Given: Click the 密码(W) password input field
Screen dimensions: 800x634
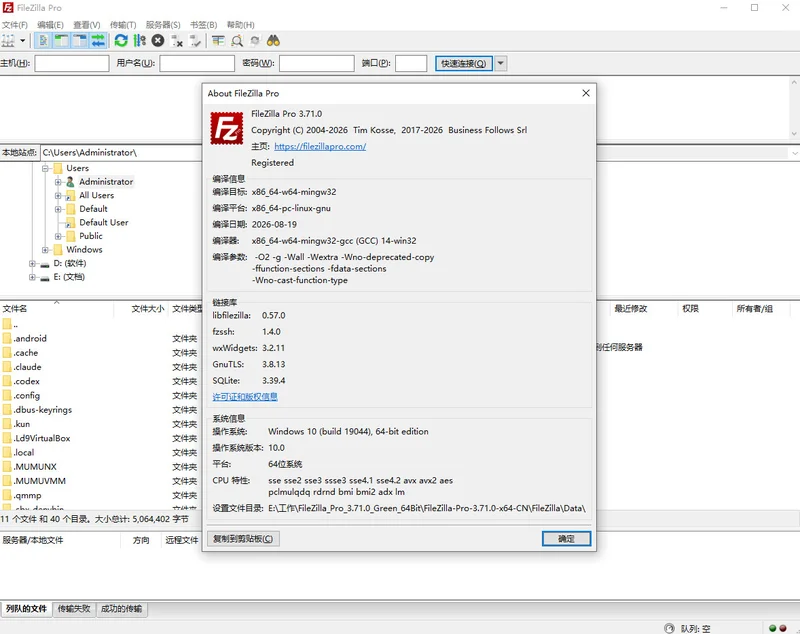Looking at the screenshot, I should click(317, 63).
